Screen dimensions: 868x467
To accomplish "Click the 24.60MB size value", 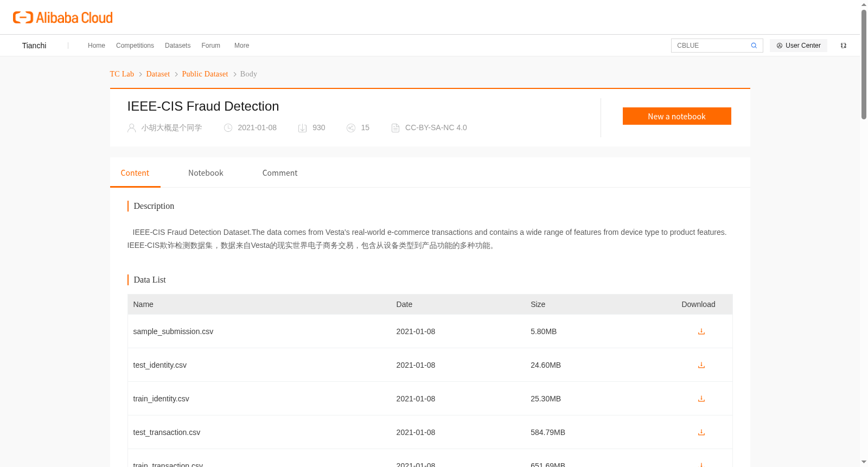I will [546, 365].
